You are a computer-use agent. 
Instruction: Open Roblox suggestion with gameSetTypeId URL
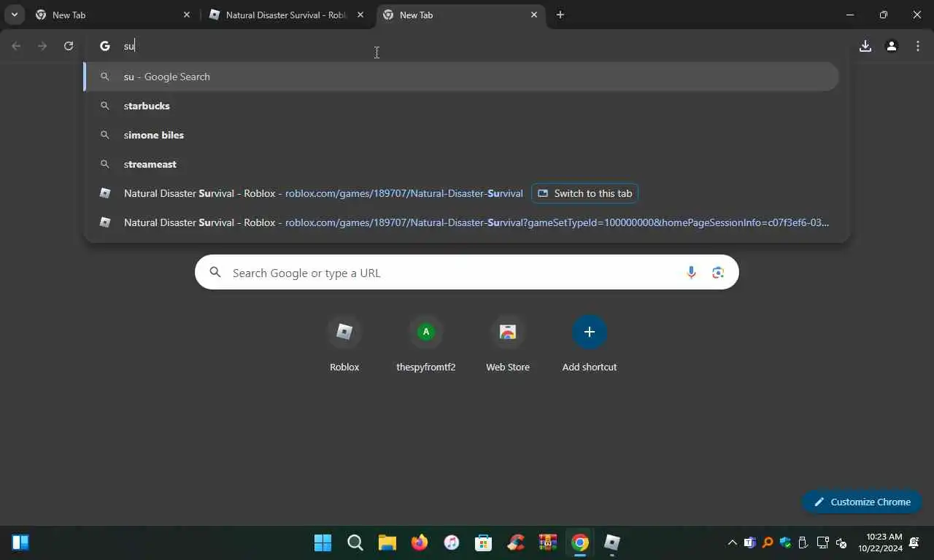pos(461,222)
